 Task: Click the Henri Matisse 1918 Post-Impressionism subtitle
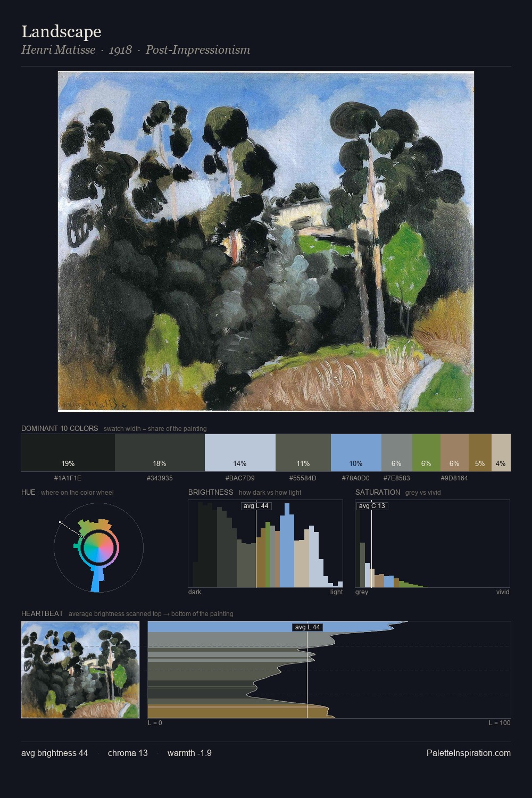click(136, 50)
